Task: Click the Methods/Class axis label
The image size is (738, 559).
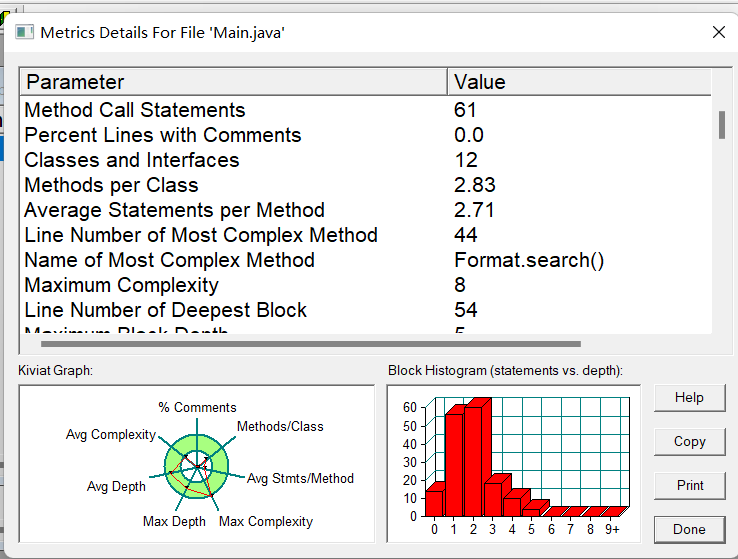Action: tap(280, 426)
